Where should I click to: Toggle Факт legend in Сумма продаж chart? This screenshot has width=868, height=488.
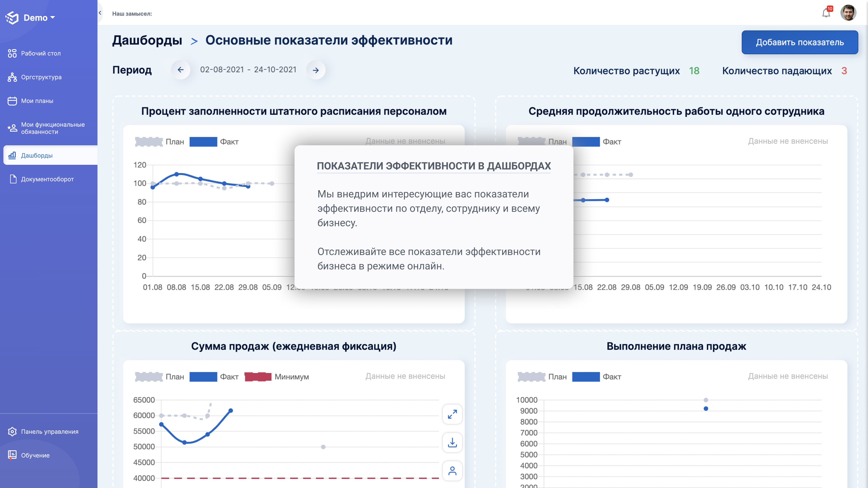coord(214,377)
